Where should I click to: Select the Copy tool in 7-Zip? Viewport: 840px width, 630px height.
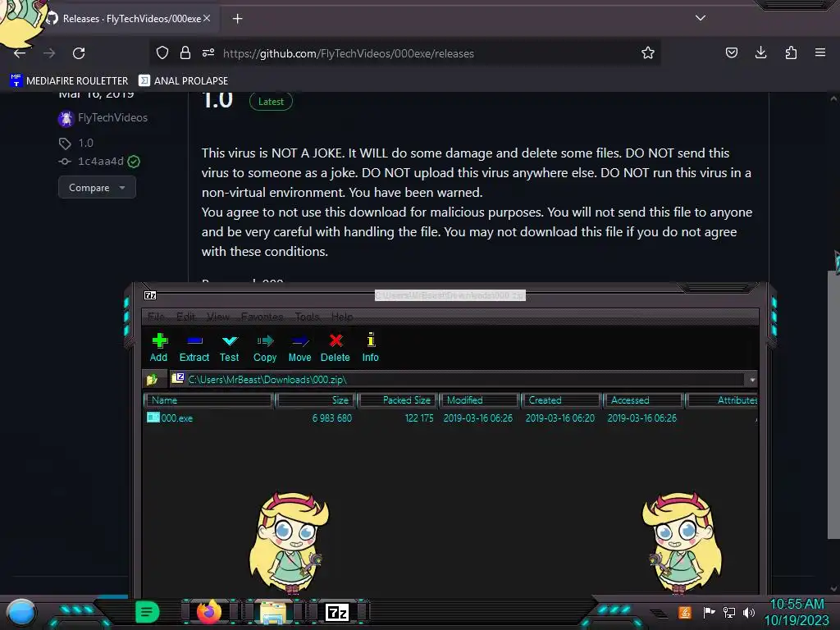[265, 348]
